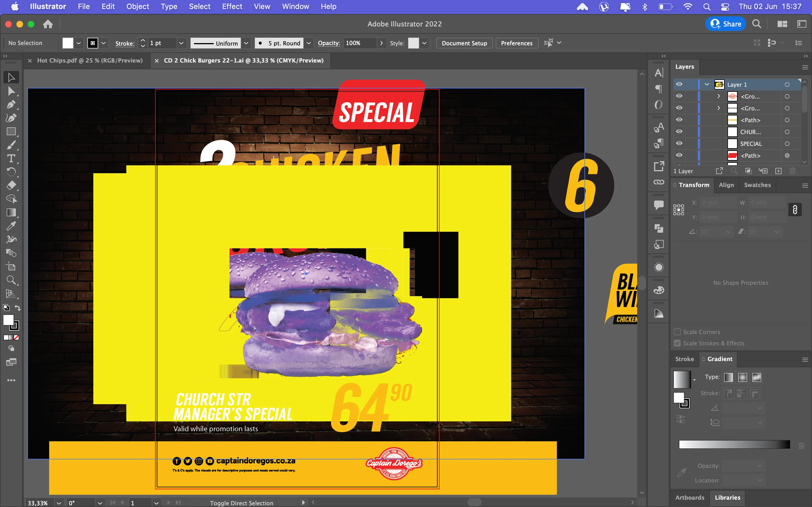Expand the first group in Layers
Screen dimensions: 812x507
[x=718, y=96]
